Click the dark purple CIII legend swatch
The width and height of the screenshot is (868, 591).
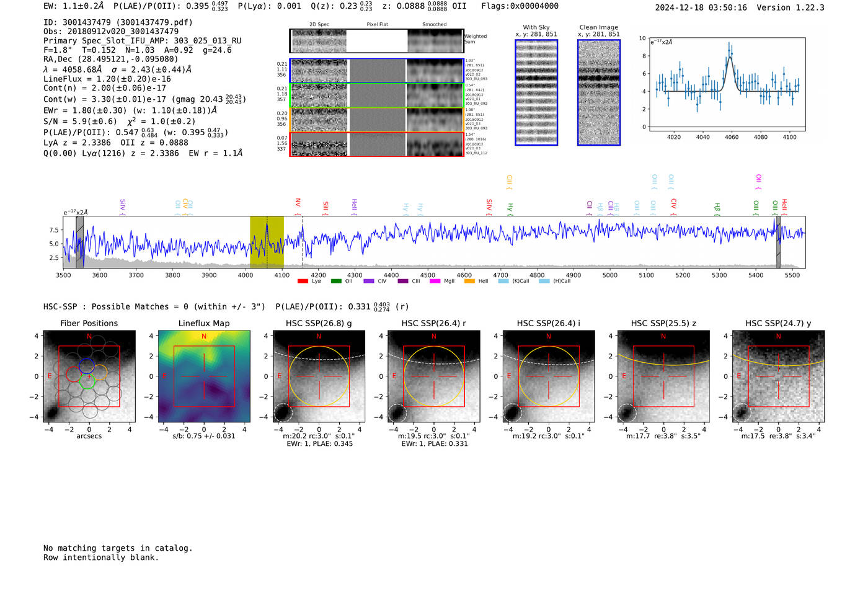pyautogui.click(x=403, y=281)
